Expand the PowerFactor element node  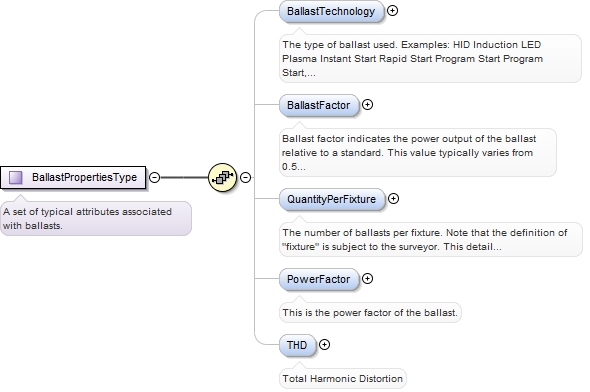(x=367, y=278)
